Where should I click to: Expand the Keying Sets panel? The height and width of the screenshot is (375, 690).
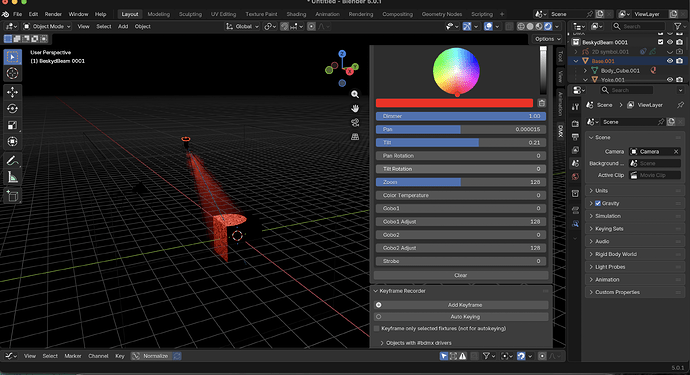(635, 229)
